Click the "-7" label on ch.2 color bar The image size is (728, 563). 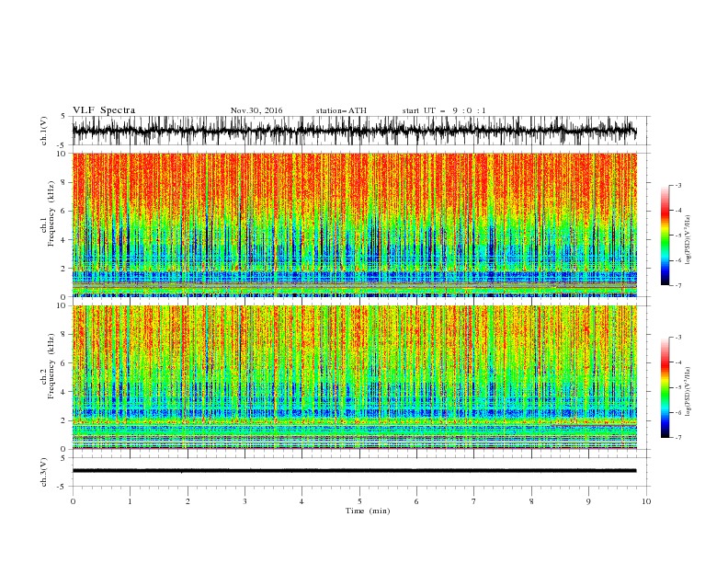click(x=678, y=437)
